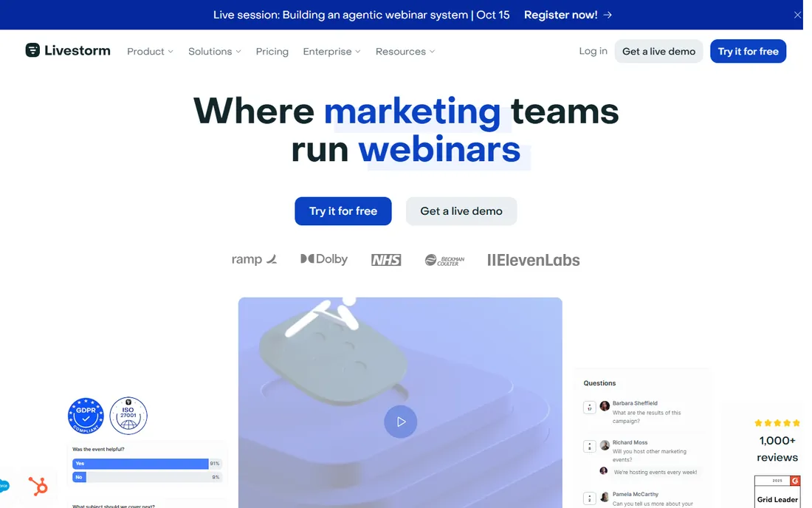
Task: Click the Yes poll result bar
Action: (140, 464)
